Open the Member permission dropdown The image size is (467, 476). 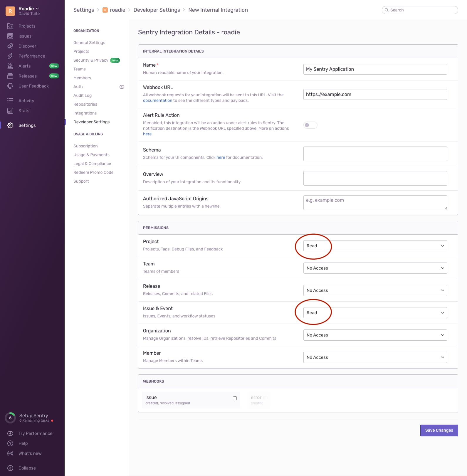375,357
